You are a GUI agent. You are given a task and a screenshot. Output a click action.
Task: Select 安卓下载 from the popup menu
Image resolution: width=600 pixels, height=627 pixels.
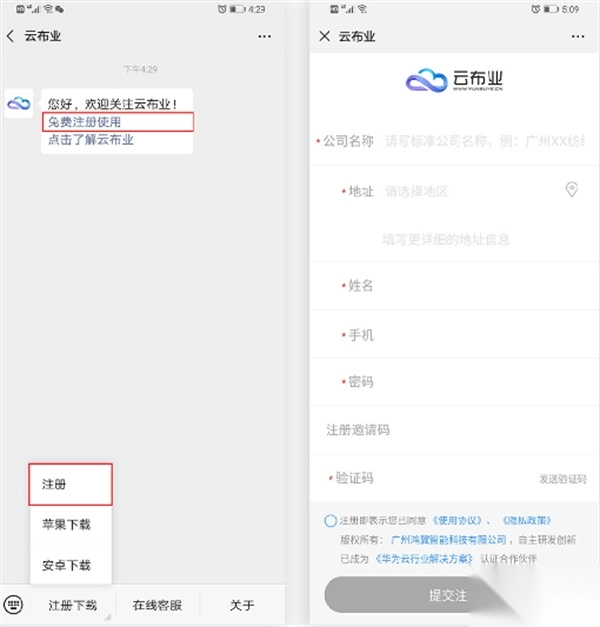click(70, 565)
